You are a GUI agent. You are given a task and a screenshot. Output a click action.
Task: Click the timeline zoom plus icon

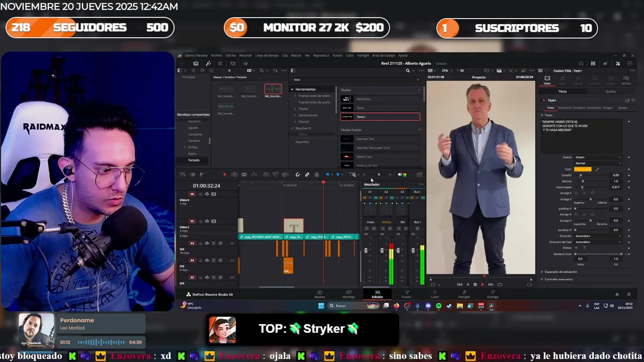(x=390, y=174)
